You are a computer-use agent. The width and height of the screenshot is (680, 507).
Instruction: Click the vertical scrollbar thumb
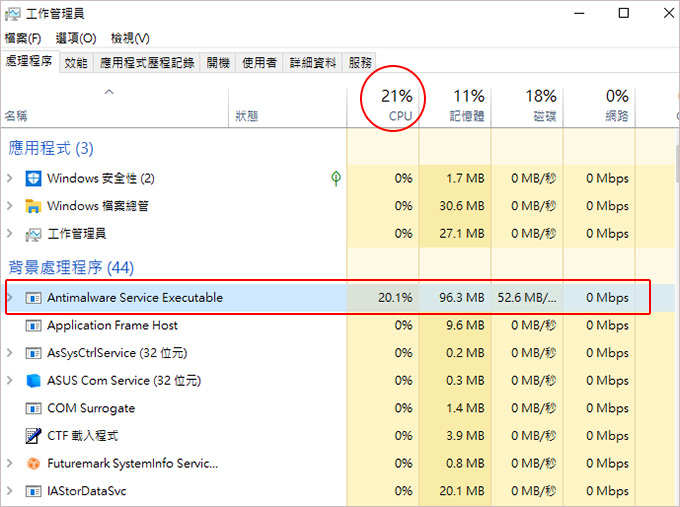[677, 164]
